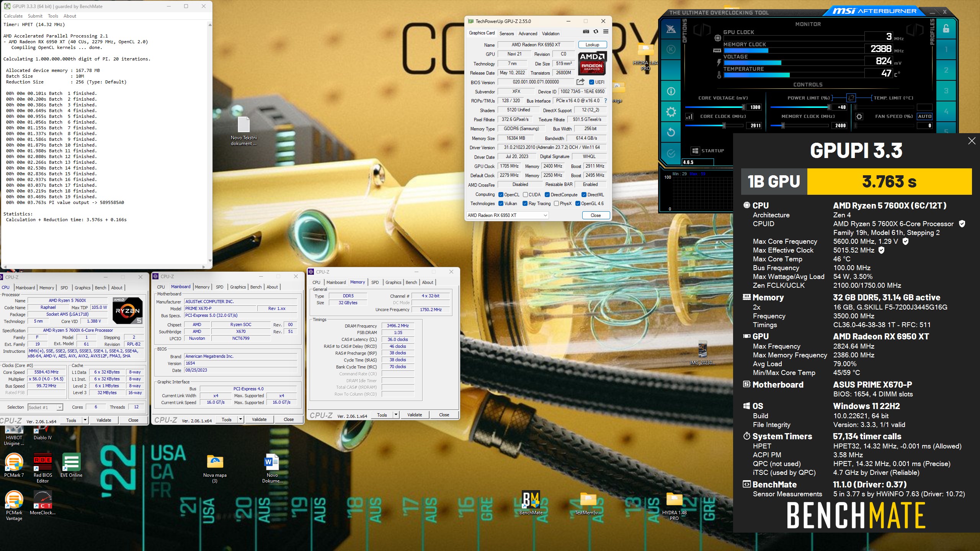Click Validate in the Memory CPU-Z window

click(x=415, y=415)
